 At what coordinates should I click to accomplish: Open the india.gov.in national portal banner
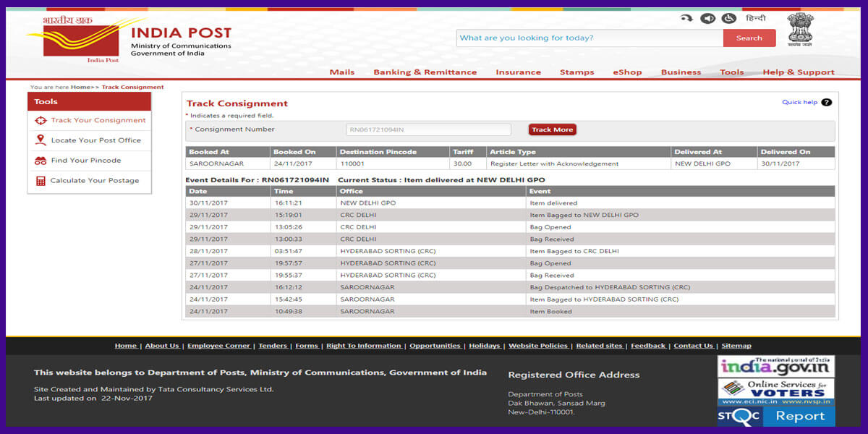[776, 365]
